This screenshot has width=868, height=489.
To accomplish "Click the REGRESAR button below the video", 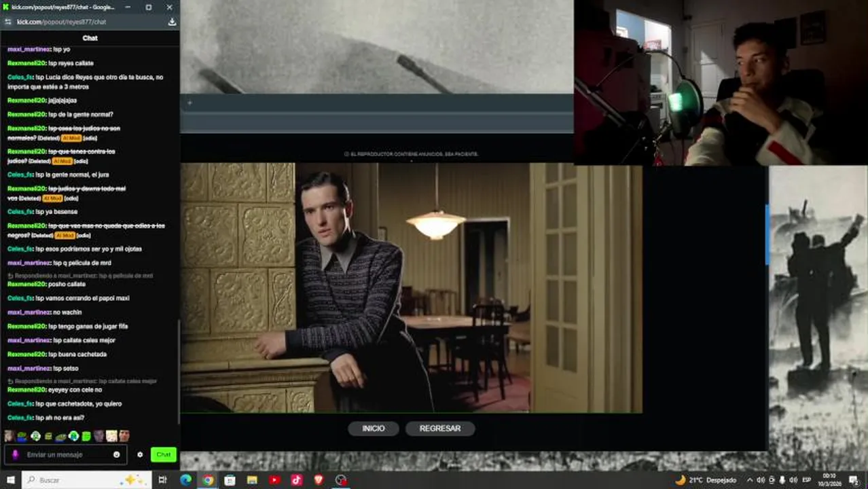I will (440, 429).
